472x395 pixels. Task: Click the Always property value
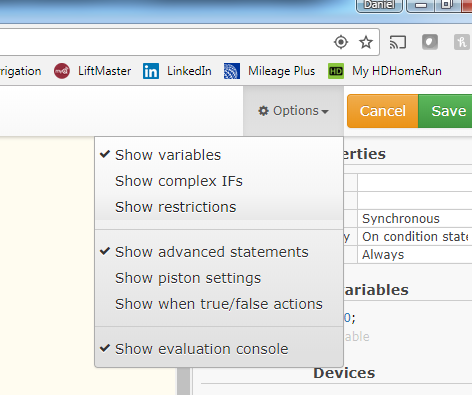383,255
